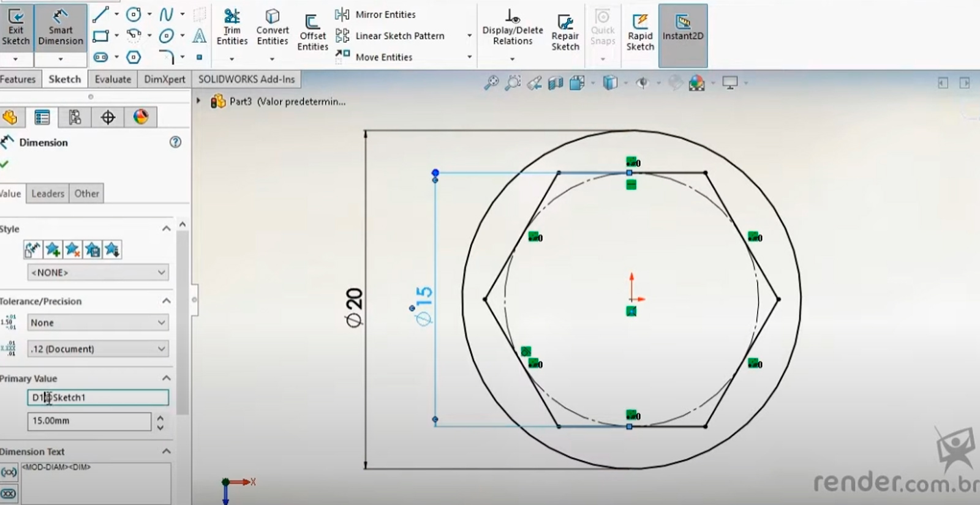Viewport: 980px width, 505px height.
Task: Switch to the Other tab
Action: point(86,193)
